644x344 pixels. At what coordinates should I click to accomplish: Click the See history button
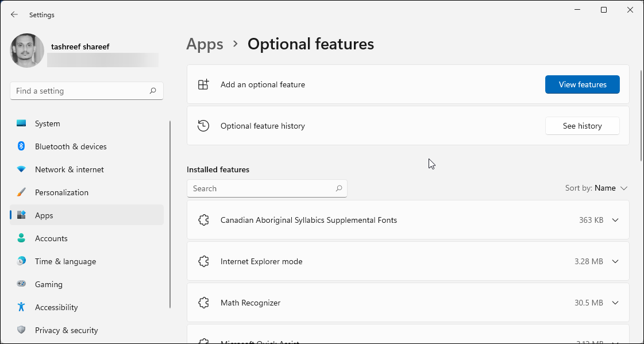click(x=582, y=126)
